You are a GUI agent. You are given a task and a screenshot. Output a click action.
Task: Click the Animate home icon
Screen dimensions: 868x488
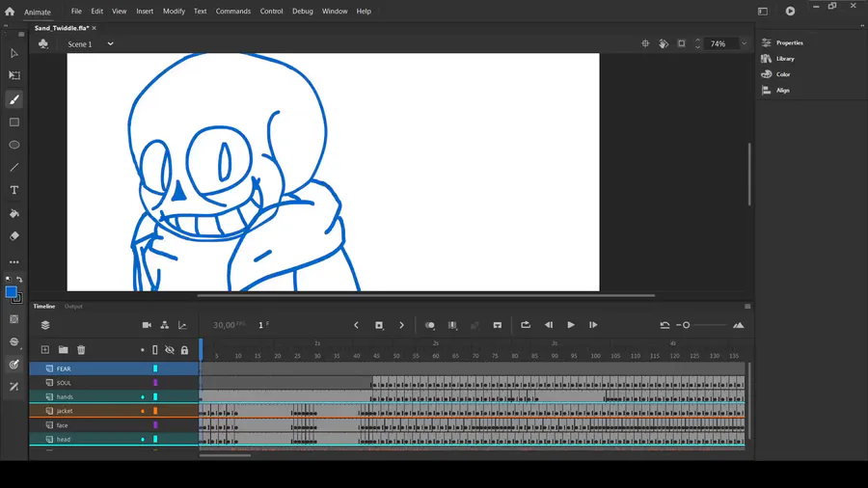pos(10,11)
